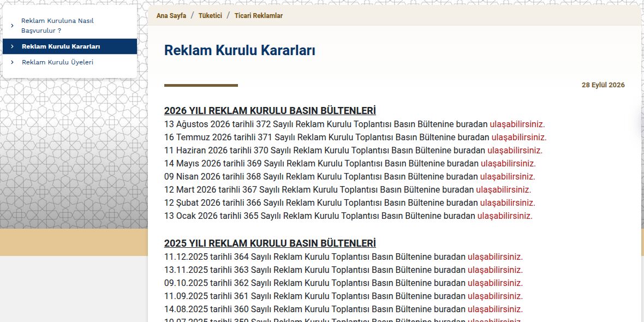Viewport: 644px width, 322px height.
Task: Click text '12 Mart 2026 tarihli 367 Sayılı'
Action: tap(222, 190)
